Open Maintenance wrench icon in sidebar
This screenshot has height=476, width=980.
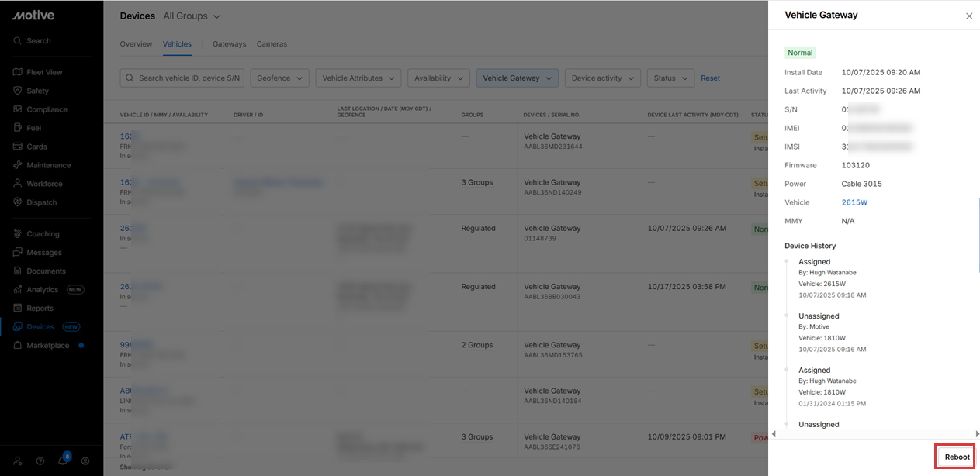17,165
